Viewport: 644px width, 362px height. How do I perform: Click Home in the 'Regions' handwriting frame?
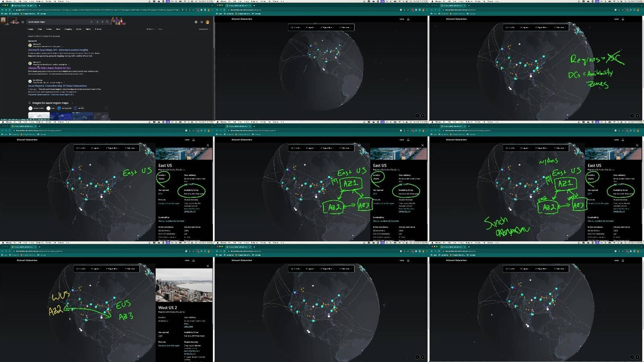(616, 19)
